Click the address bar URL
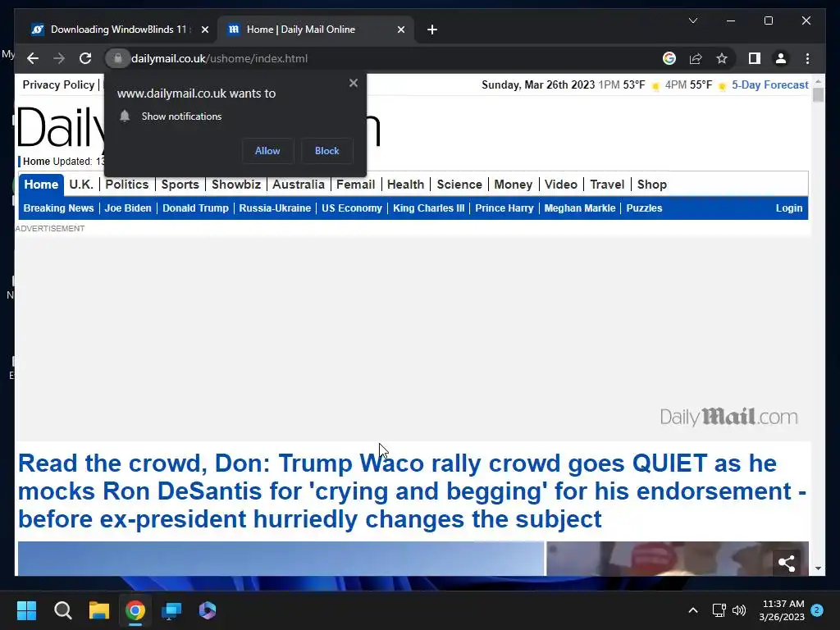Image resolution: width=840 pixels, height=630 pixels. (219, 58)
